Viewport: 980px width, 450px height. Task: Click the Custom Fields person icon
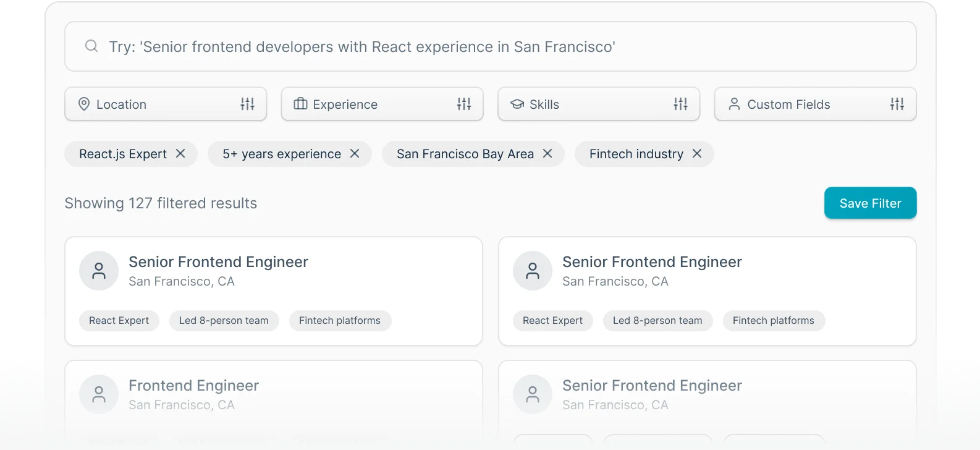point(734,104)
